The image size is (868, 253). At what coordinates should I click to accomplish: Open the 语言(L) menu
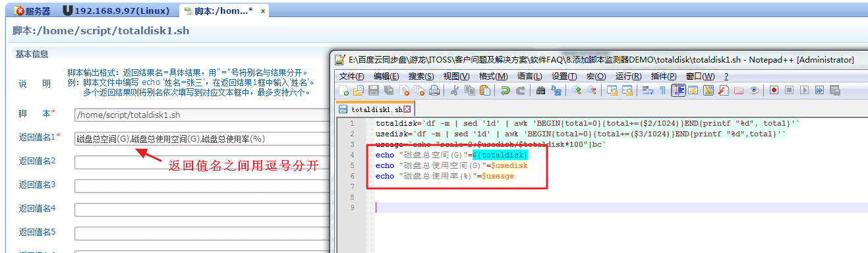529,76
